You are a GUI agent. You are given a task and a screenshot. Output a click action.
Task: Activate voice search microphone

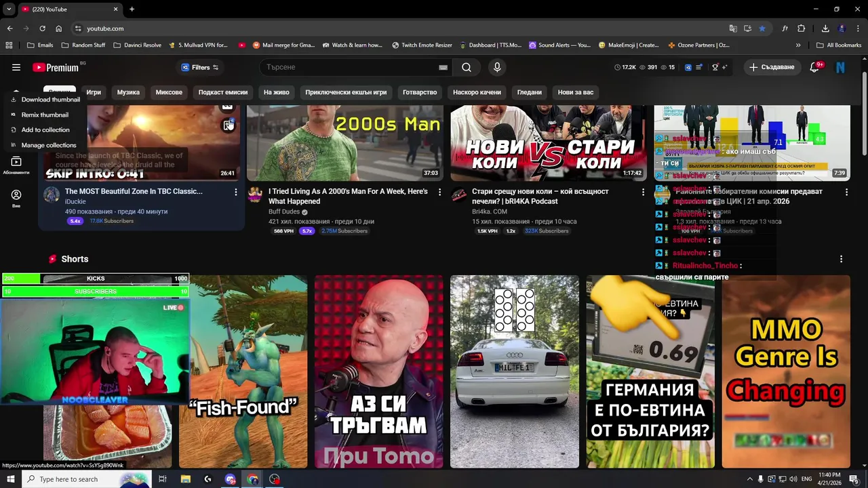point(497,67)
